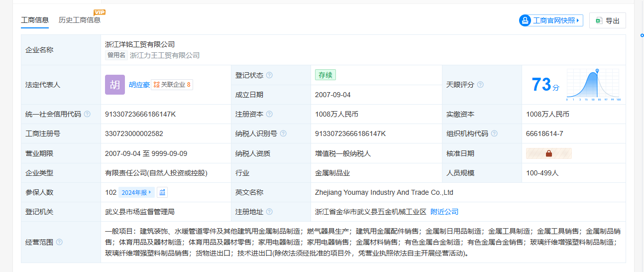
Task: Click the small blue marker at right edge
Action: click(642, 35)
